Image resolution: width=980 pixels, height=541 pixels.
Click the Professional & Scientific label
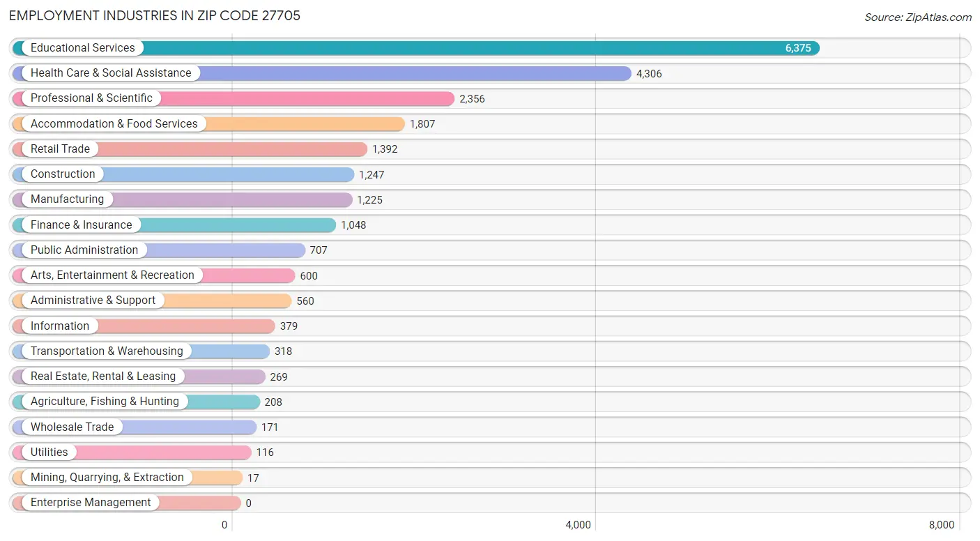click(x=91, y=98)
